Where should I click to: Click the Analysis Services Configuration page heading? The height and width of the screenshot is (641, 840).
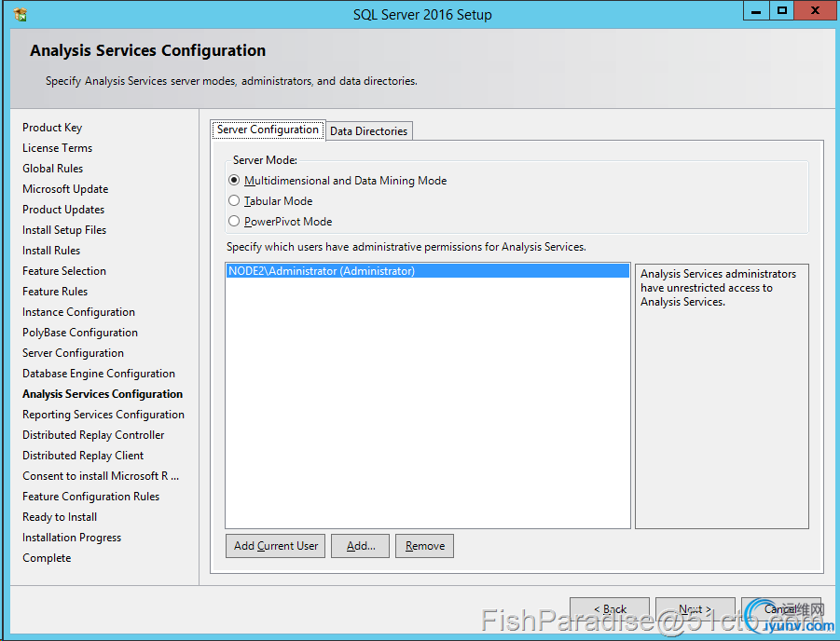coord(148,50)
